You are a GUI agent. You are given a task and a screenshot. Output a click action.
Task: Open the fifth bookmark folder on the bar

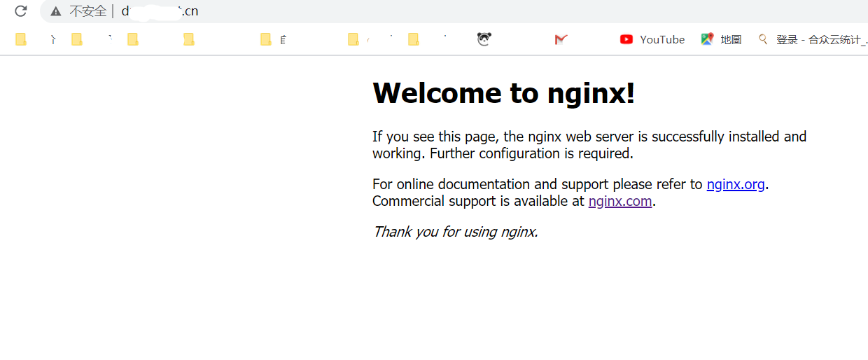[266, 40]
